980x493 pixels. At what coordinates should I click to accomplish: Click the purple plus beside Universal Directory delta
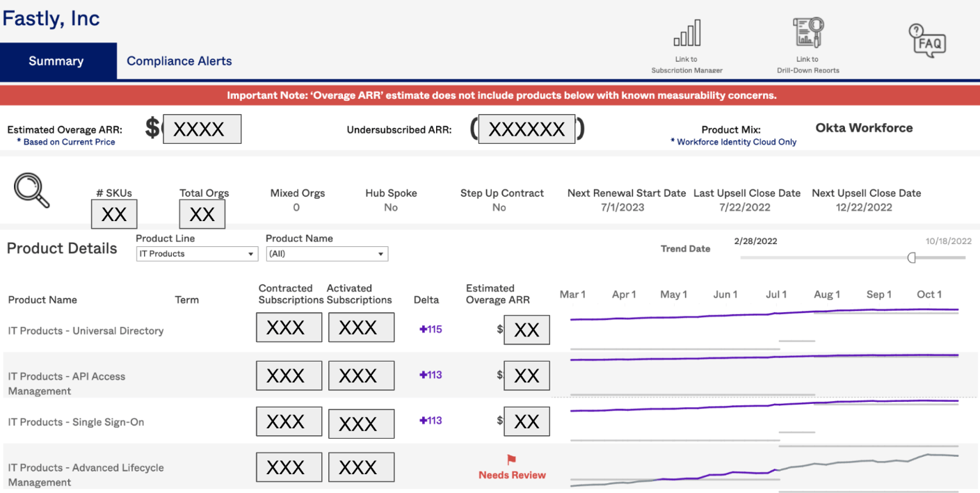[x=423, y=330]
